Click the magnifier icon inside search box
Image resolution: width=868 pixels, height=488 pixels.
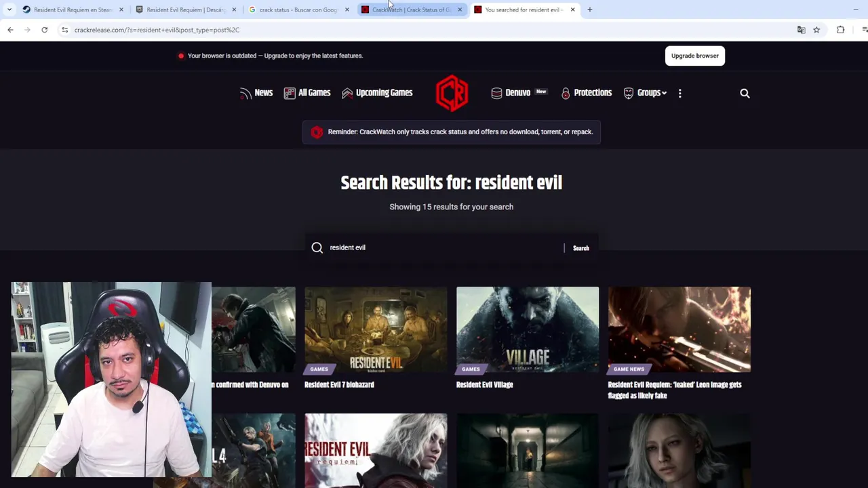[317, 247]
